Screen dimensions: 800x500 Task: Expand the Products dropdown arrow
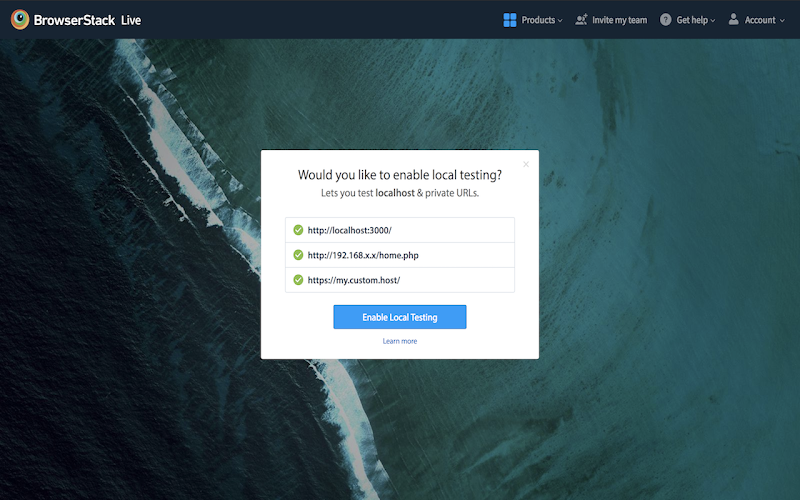tap(560, 21)
